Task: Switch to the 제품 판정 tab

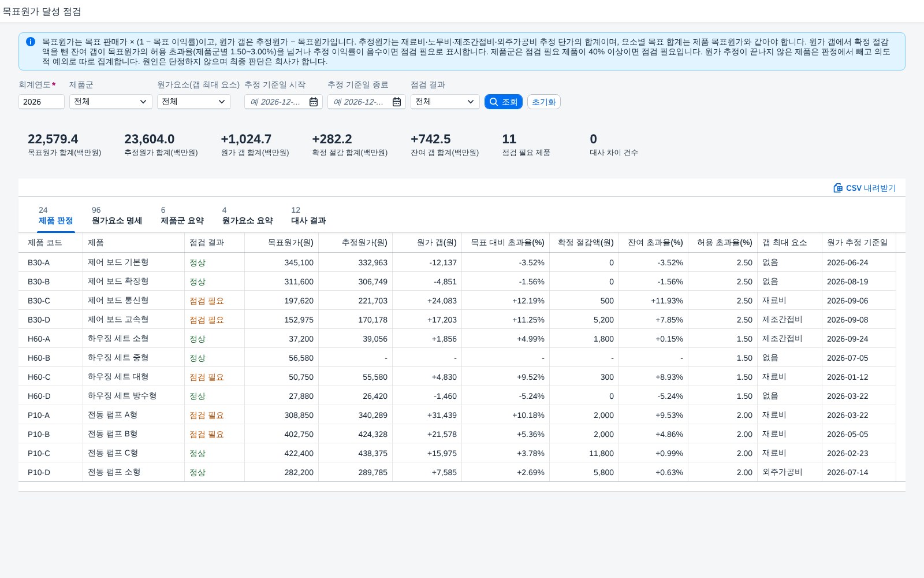Action: [55, 216]
